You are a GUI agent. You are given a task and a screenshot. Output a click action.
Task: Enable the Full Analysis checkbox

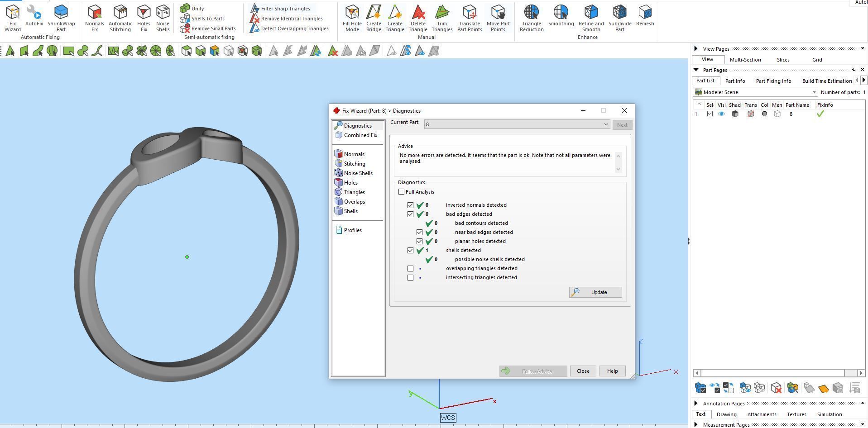coord(402,192)
